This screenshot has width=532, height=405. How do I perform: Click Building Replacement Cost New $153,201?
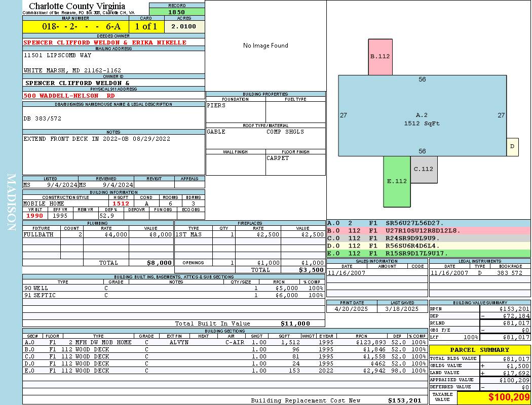pyautogui.click(x=404, y=400)
